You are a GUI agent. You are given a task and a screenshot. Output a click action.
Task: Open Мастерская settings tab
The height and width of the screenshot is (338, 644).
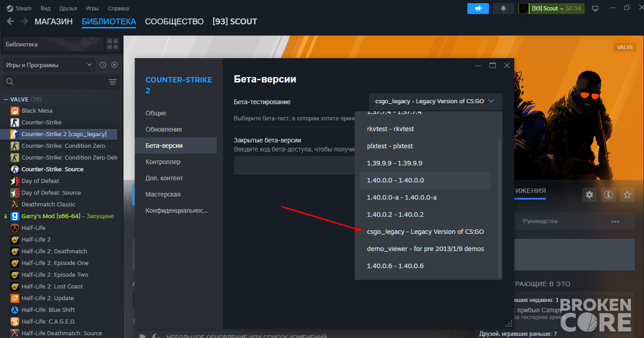[176, 194]
